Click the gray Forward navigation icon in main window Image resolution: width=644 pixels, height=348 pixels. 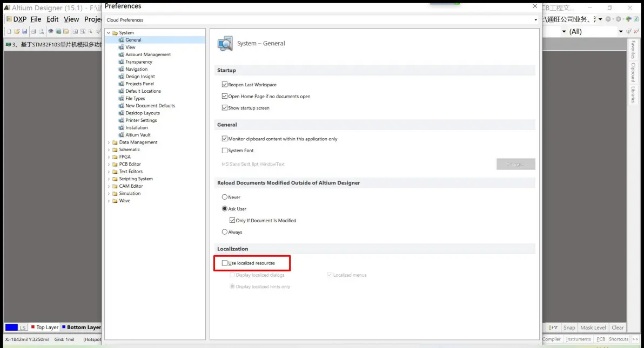[x=619, y=19]
